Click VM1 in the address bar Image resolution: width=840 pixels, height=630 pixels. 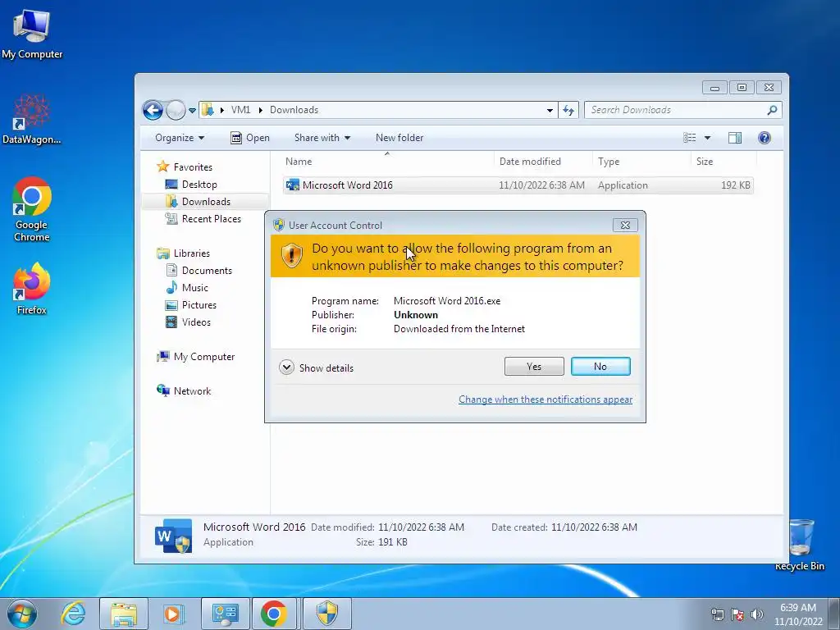tap(240, 110)
